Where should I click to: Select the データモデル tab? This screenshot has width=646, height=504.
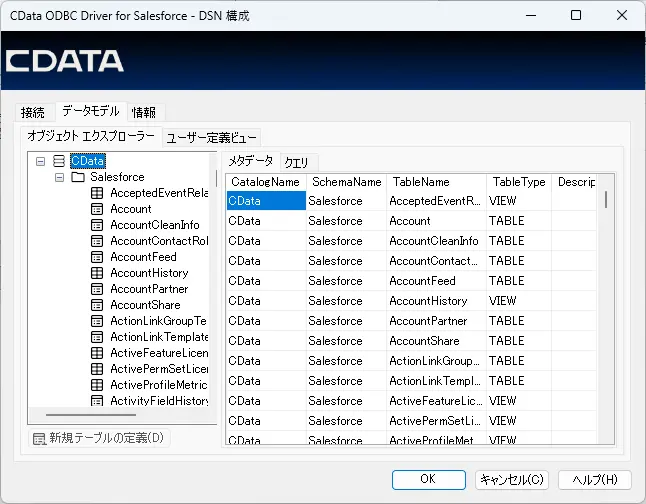[91, 111]
